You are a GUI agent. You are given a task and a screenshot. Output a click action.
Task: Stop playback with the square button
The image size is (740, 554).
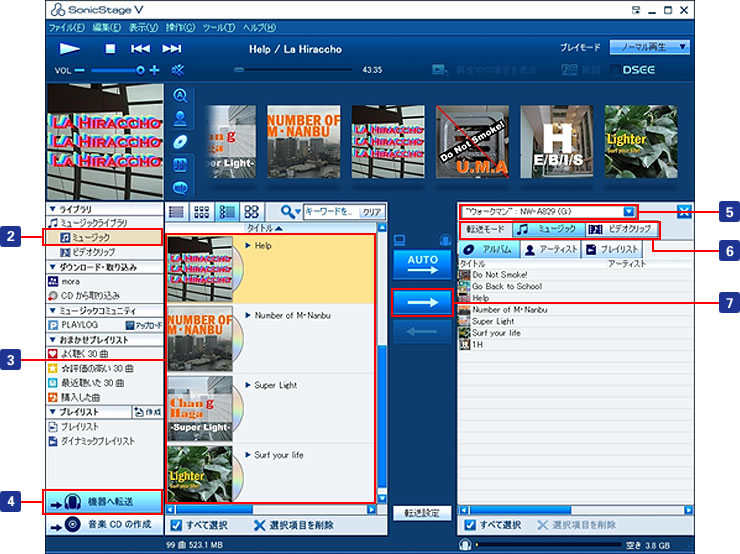(110, 49)
